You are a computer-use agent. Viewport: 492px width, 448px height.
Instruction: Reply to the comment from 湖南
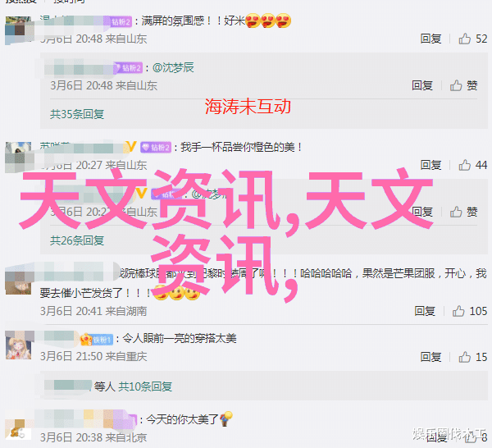(425, 311)
